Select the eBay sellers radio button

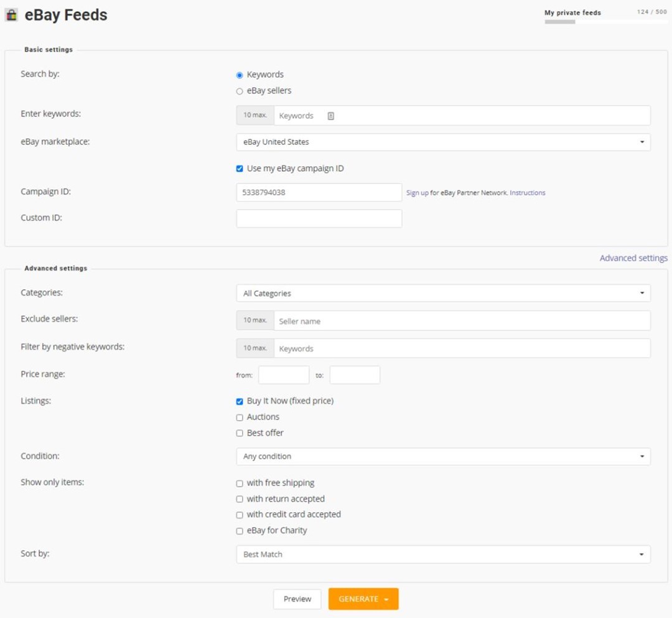[240, 91]
